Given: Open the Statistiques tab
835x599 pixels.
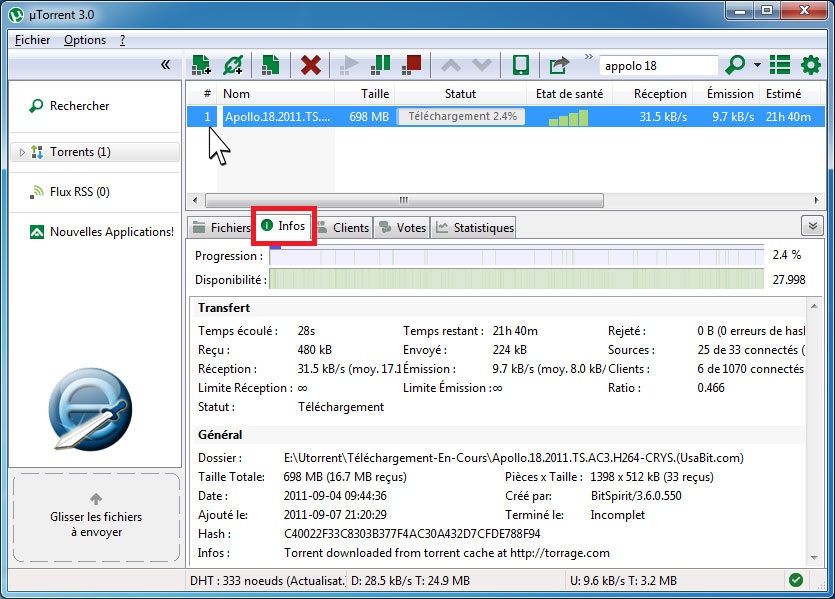Looking at the screenshot, I should click(x=474, y=228).
